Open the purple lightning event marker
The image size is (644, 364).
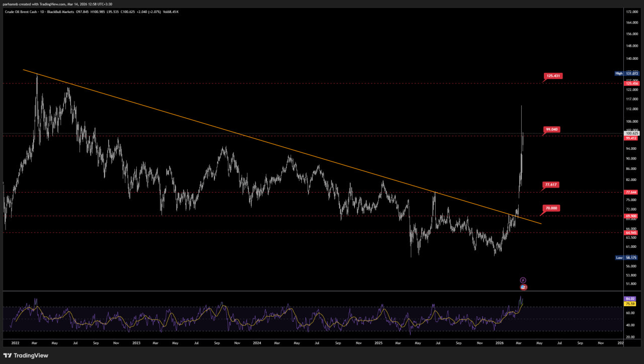[x=523, y=280]
